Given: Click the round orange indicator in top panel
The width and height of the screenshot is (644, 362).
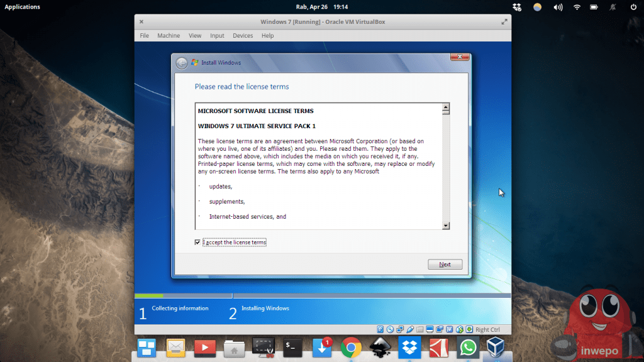Looking at the screenshot, I should 537,7.
